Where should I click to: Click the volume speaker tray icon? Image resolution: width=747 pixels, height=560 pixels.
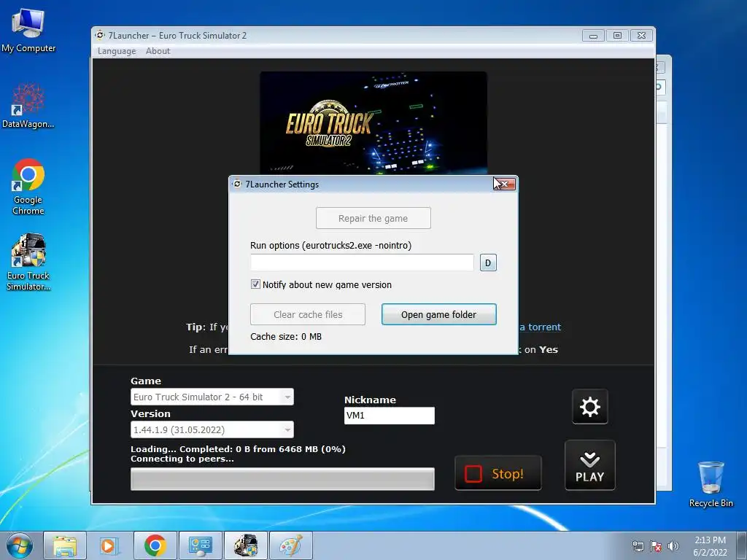(673, 546)
